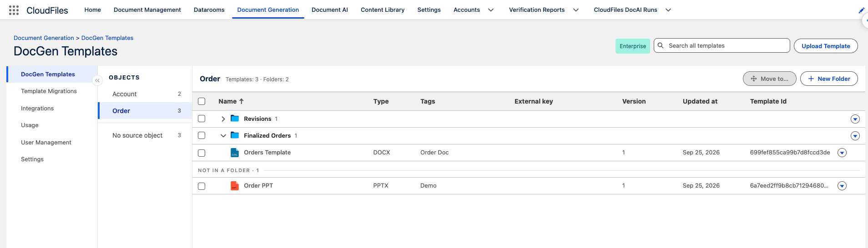The image size is (868, 248).
Task: Click the Version column header
Action: click(634, 101)
